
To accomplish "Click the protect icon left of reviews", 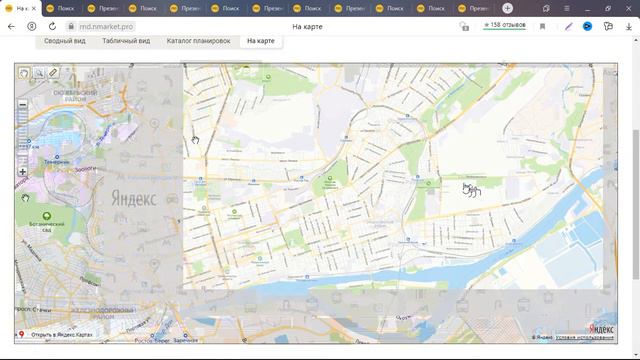I will [x=464, y=27].
